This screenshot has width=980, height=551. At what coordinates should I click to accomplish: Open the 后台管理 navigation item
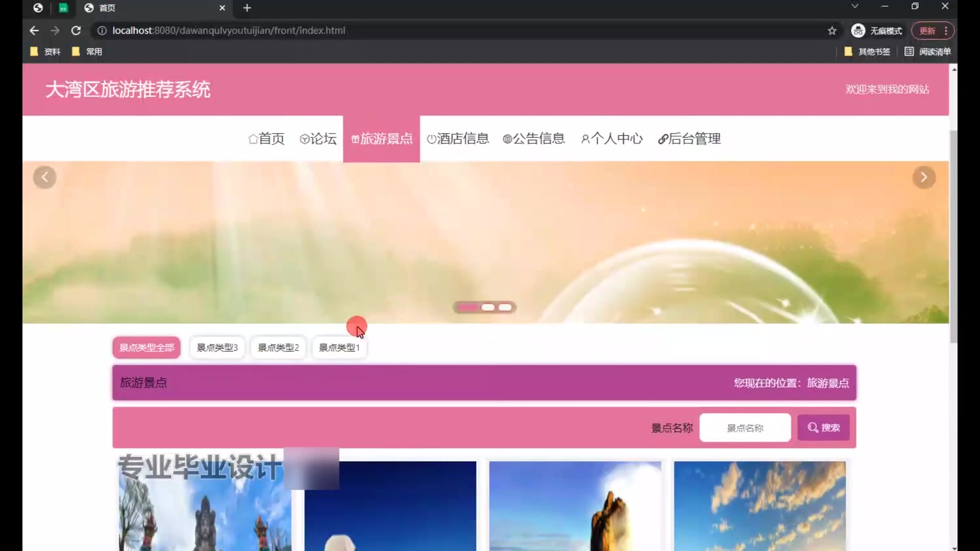[689, 139]
